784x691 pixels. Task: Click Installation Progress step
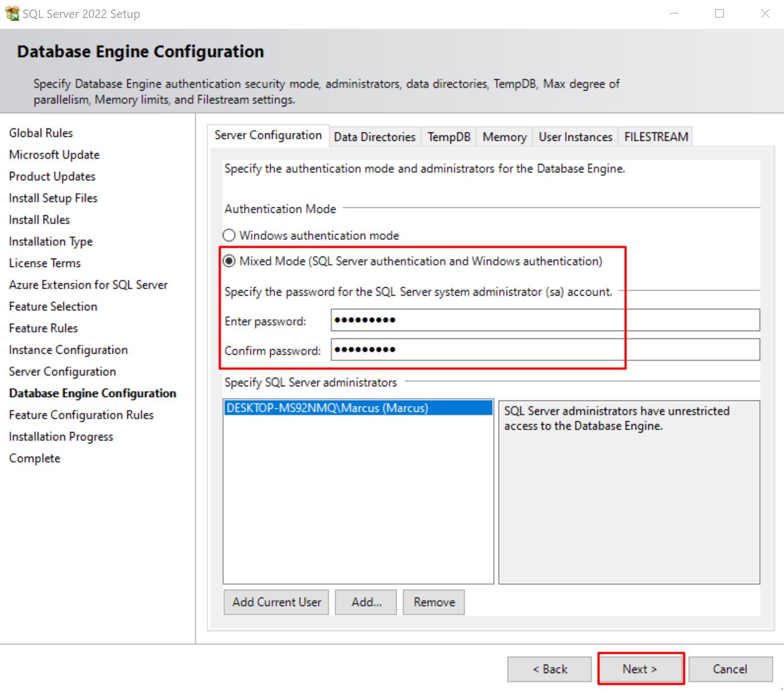[x=61, y=436]
